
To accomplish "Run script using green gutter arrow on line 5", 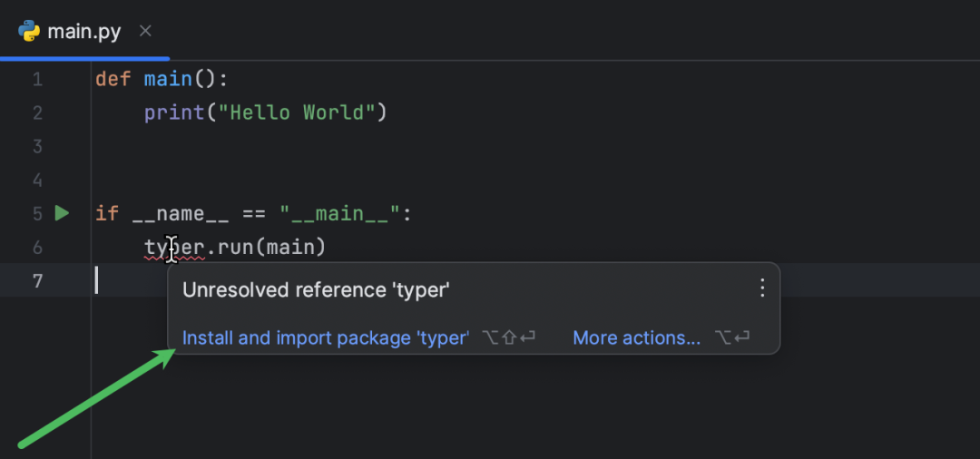I will click(62, 213).
